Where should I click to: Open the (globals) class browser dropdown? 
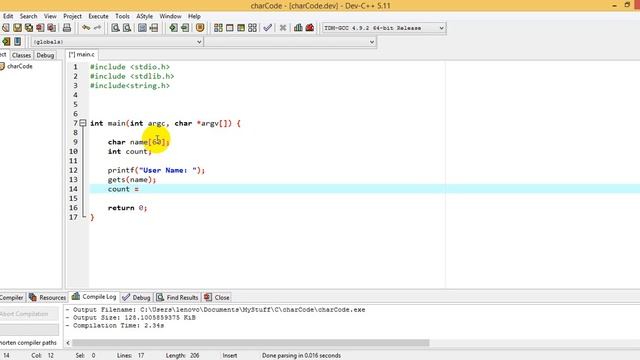(x=117, y=42)
